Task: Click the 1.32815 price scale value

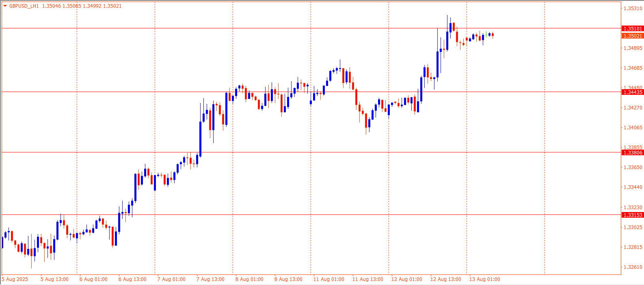Action: (x=633, y=247)
